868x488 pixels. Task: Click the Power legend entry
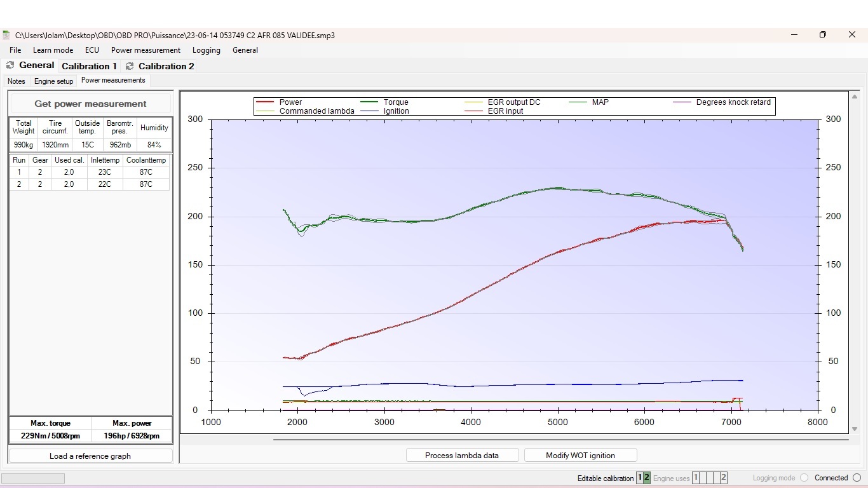tap(278, 102)
